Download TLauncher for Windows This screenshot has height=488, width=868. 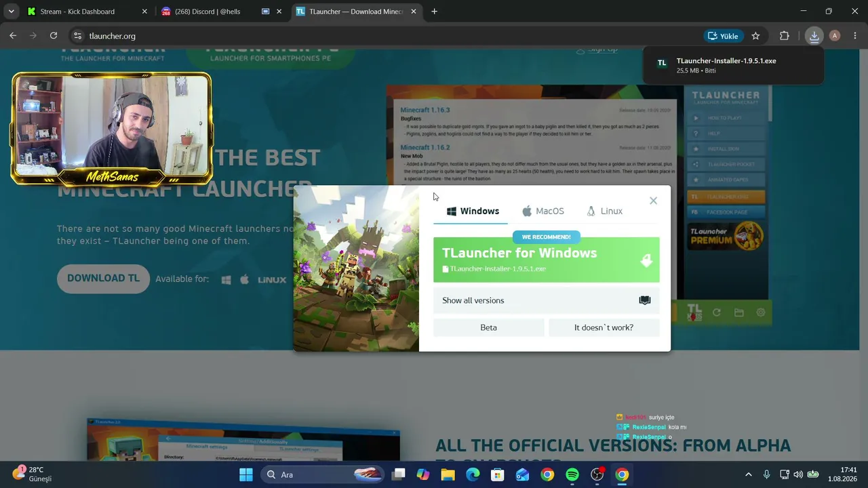[546, 260]
